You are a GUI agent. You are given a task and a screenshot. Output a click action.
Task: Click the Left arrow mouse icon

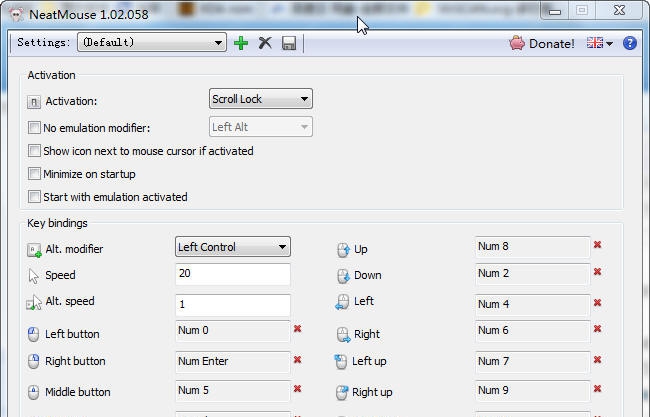[x=342, y=302]
